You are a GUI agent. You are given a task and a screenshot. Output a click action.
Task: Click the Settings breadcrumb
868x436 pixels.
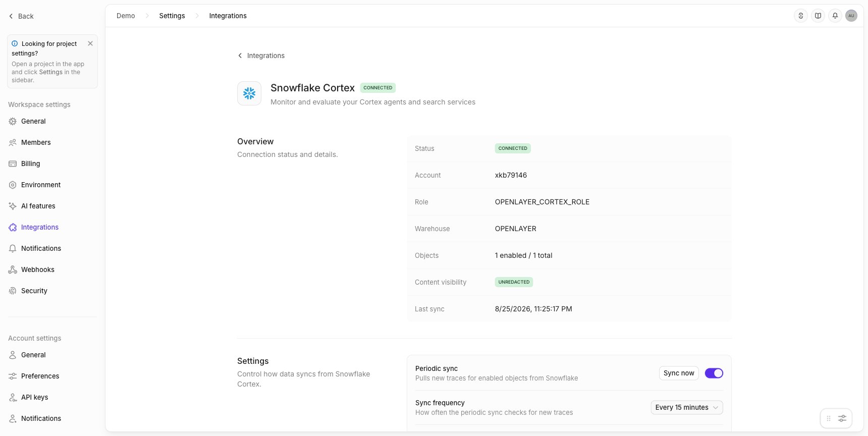tap(172, 16)
